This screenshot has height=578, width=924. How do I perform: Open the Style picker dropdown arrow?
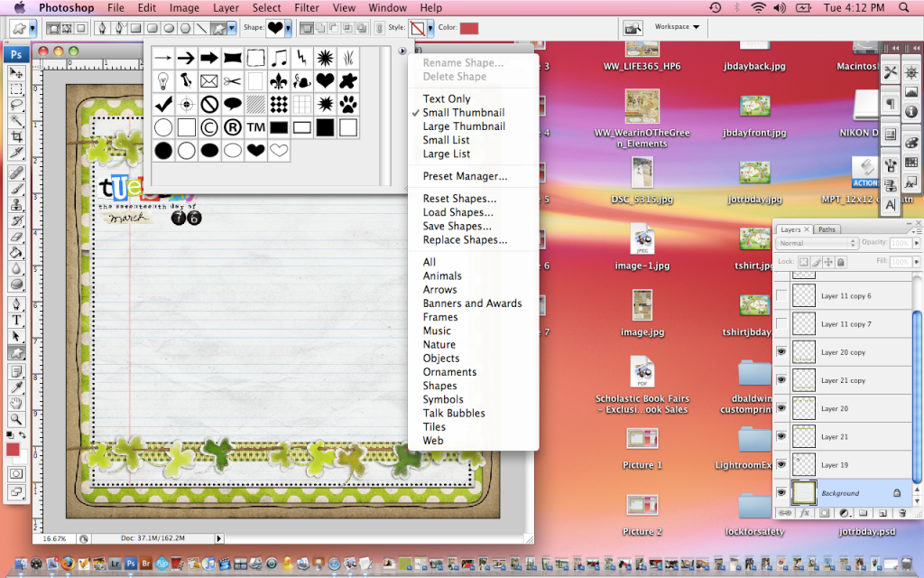point(430,28)
